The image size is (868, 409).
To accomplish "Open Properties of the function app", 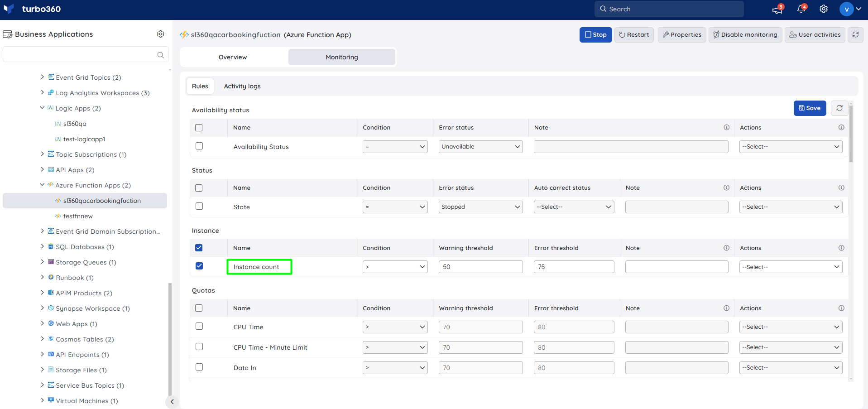I will tap(682, 35).
